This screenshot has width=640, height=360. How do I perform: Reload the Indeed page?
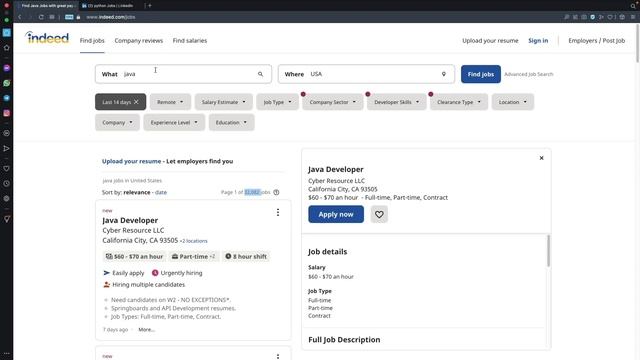pyautogui.click(x=41, y=17)
